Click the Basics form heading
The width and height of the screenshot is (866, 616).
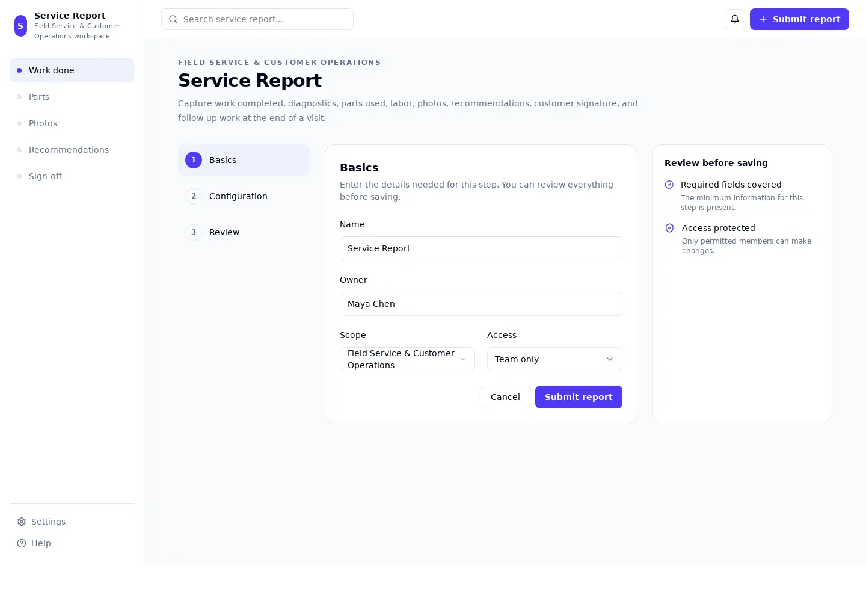tap(359, 168)
